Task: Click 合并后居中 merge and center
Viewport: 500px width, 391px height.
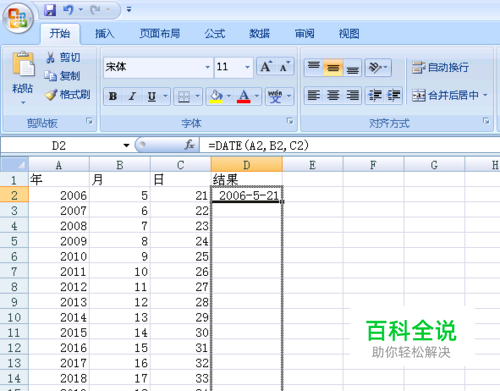Action: [x=445, y=95]
